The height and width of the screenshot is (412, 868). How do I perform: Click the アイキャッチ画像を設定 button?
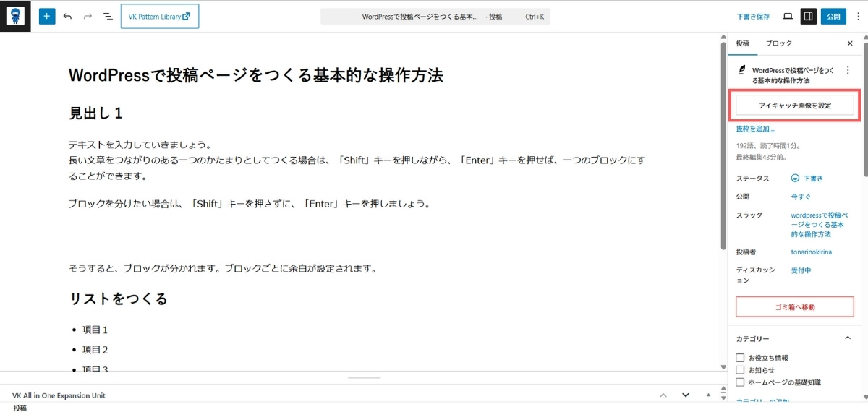click(x=795, y=106)
